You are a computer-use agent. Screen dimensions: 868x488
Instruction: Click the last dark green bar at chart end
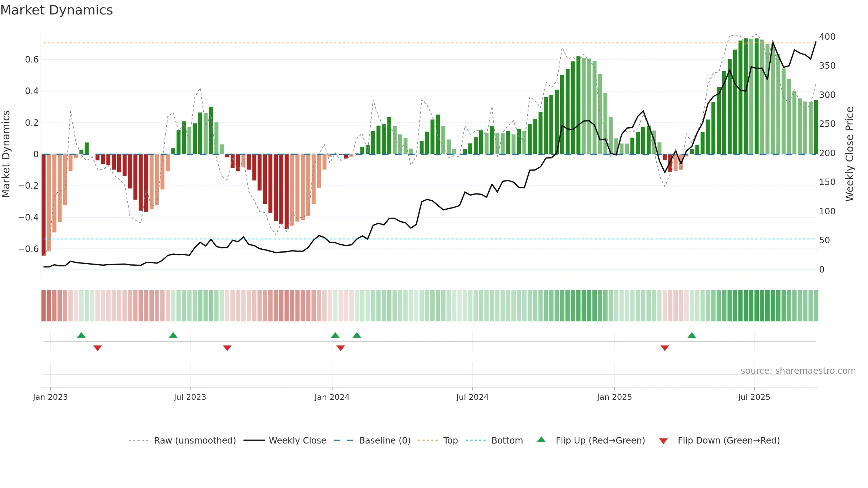pyautogui.click(x=816, y=127)
